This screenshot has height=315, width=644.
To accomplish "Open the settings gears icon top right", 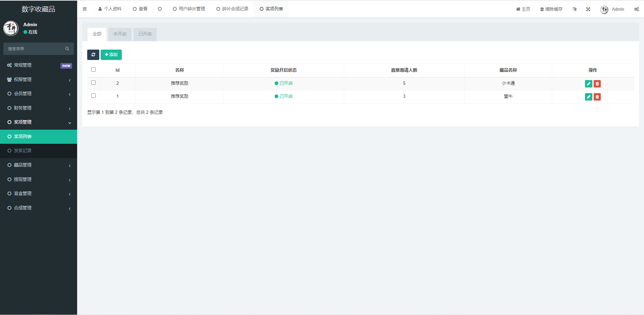I will point(636,9).
